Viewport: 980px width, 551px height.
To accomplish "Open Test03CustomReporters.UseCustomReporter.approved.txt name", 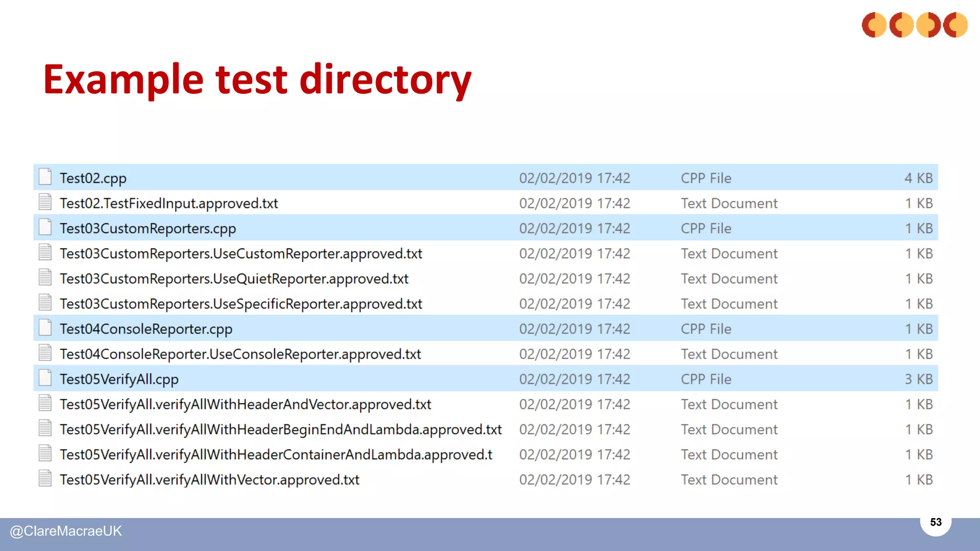I will click(x=241, y=254).
